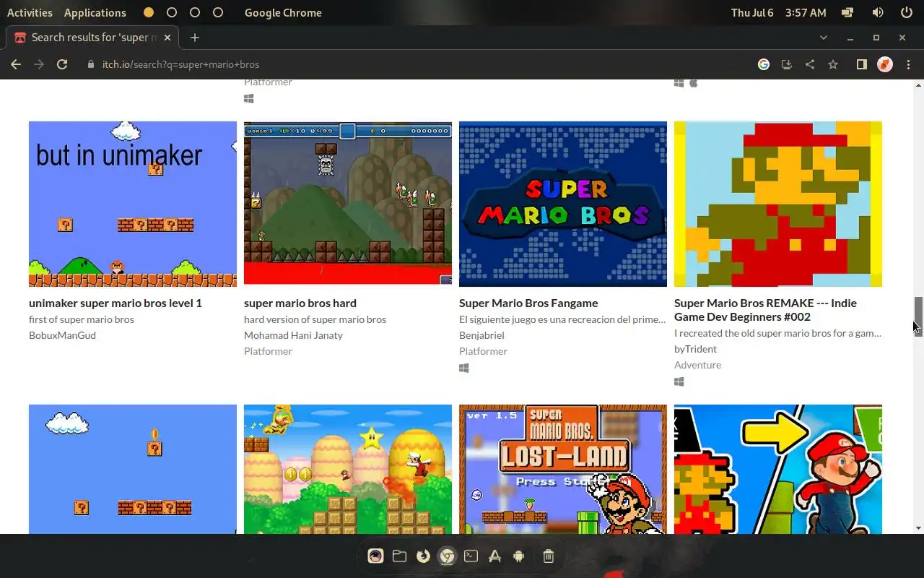Click 'first of super mario bros' description
The image size is (924, 578).
[x=82, y=319]
